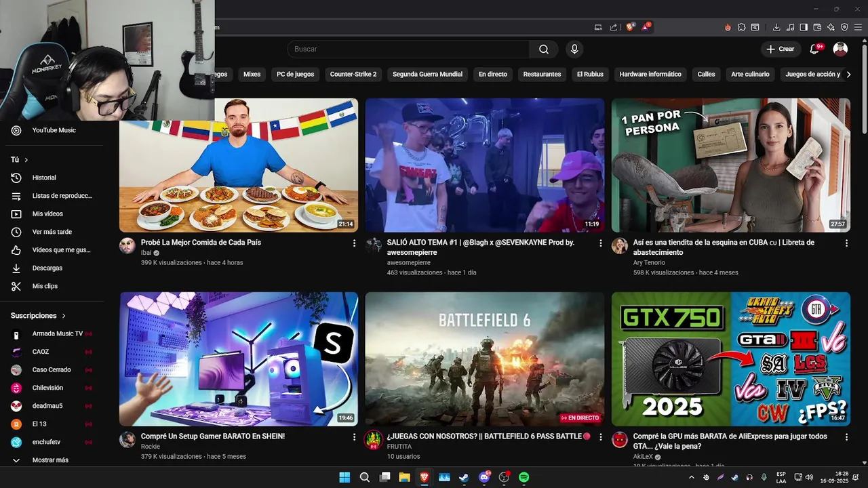Select the Segunda Guerra Mundial chip

coord(427,74)
